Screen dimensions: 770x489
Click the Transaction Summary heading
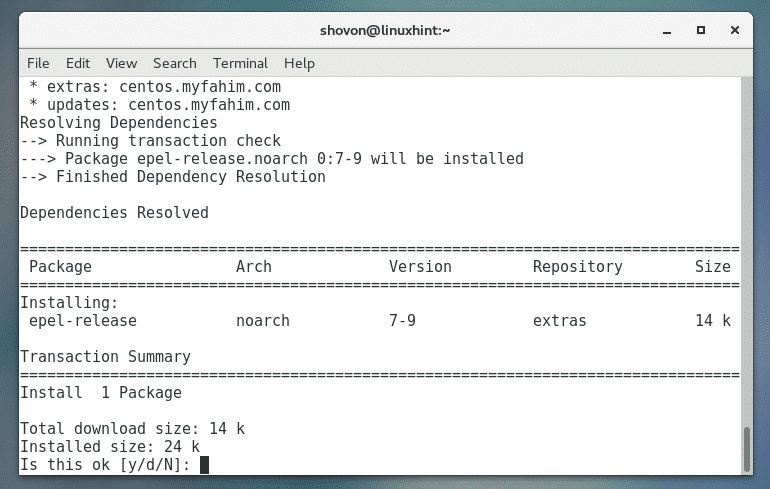click(105, 357)
